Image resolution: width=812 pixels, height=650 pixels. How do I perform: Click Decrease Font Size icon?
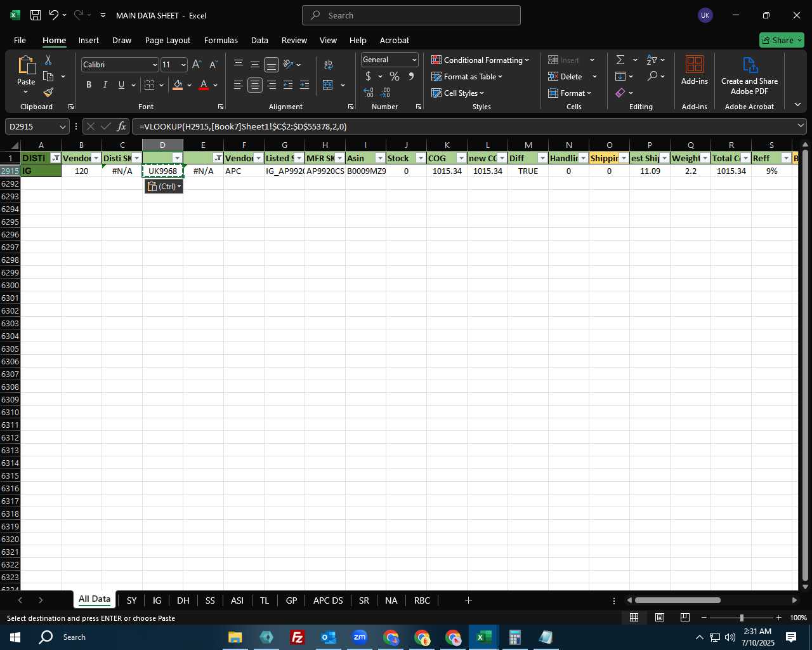213,65
